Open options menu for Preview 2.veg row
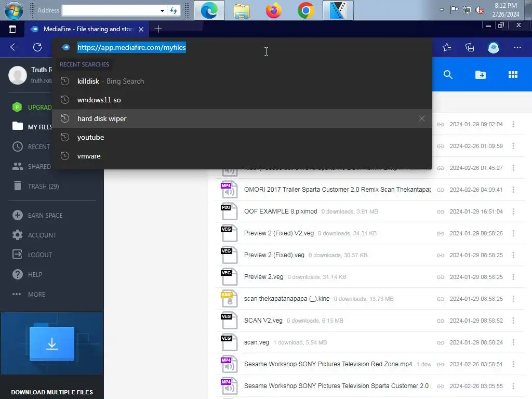 (513, 277)
